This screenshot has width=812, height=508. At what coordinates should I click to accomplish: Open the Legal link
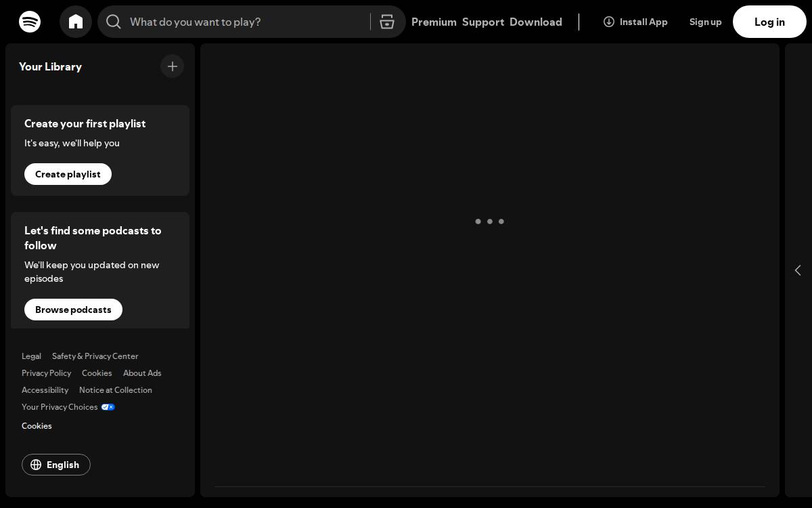tap(31, 356)
